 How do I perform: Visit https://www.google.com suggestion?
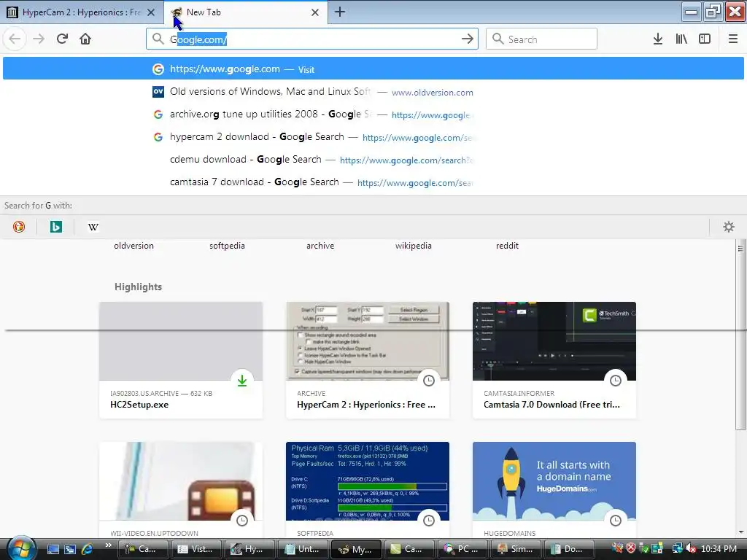pos(373,69)
